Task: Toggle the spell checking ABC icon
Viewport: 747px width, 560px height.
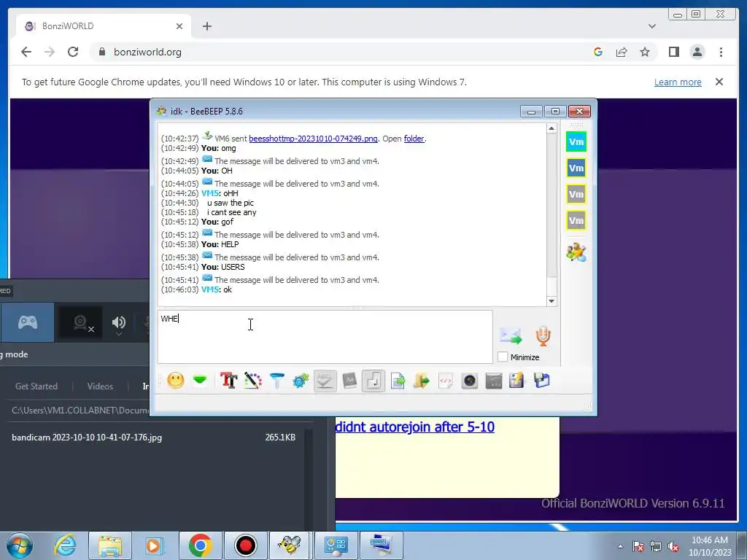Action: pos(325,381)
